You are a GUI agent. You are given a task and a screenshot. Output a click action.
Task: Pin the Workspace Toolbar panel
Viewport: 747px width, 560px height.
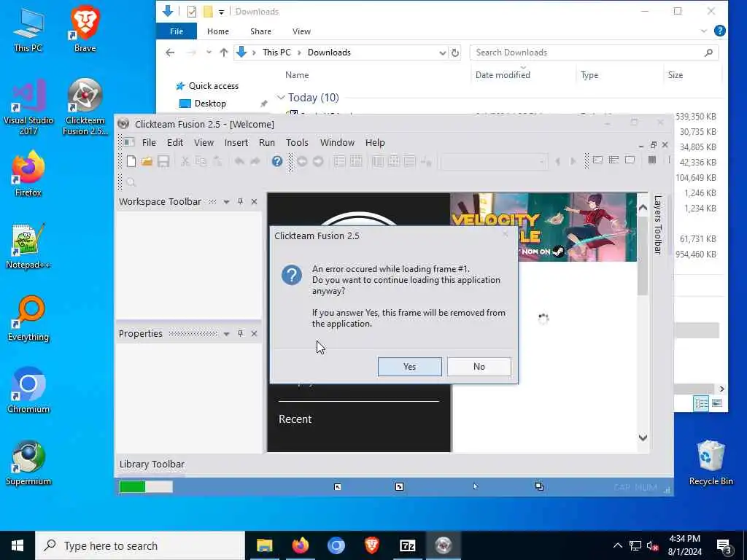(240, 201)
